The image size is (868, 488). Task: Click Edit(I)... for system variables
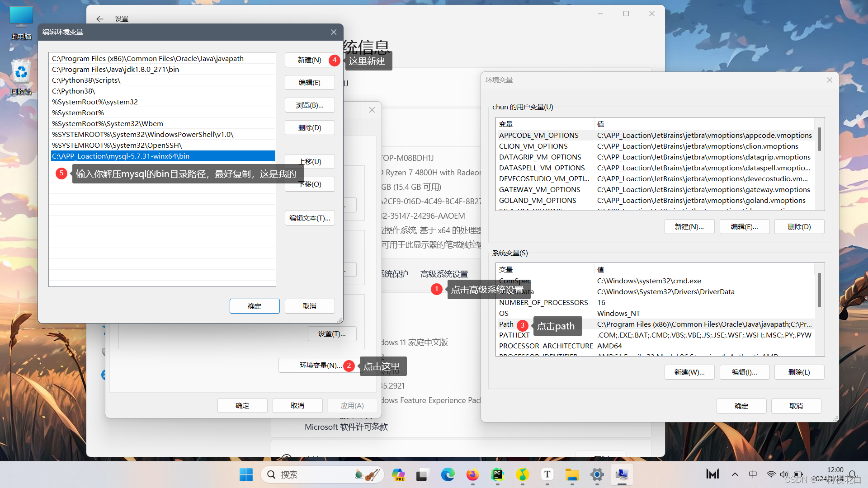[x=745, y=372]
